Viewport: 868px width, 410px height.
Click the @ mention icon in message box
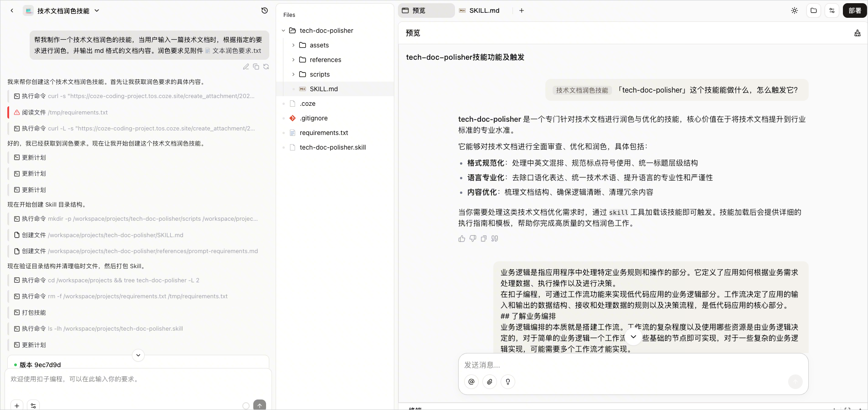pyautogui.click(x=471, y=382)
